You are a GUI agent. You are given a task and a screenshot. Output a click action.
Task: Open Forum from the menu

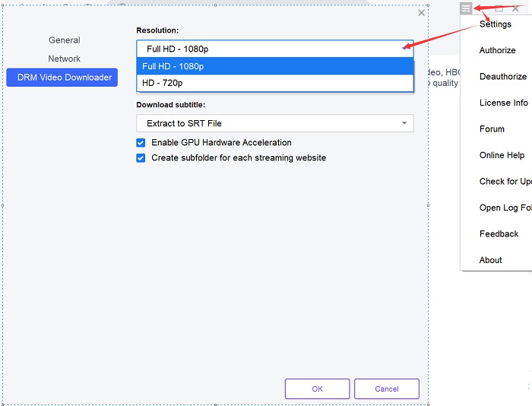492,129
